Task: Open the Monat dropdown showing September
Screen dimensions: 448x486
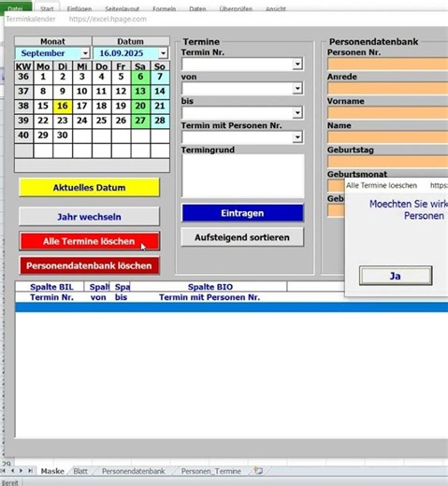Action: coord(85,53)
